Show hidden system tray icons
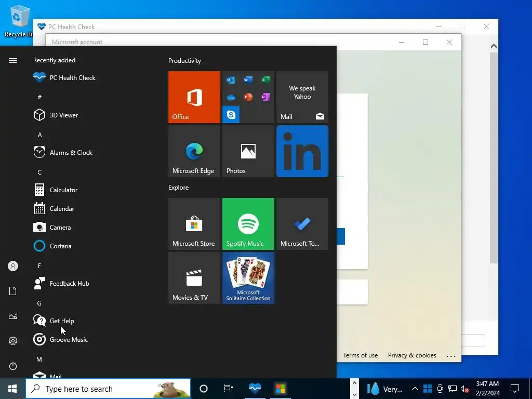This screenshot has height=399, width=532. pyautogui.click(x=415, y=389)
